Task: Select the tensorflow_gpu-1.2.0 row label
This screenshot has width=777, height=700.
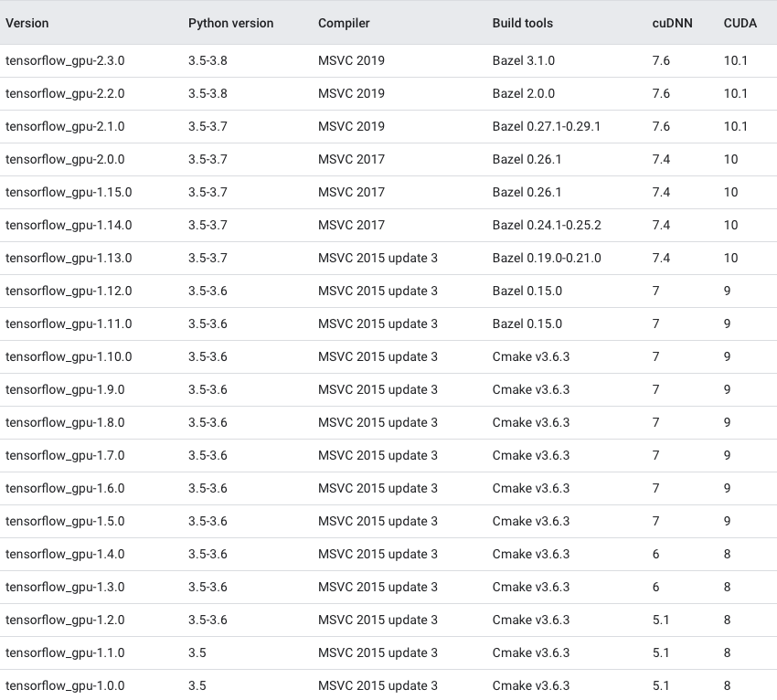Action: click(x=65, y=620)
